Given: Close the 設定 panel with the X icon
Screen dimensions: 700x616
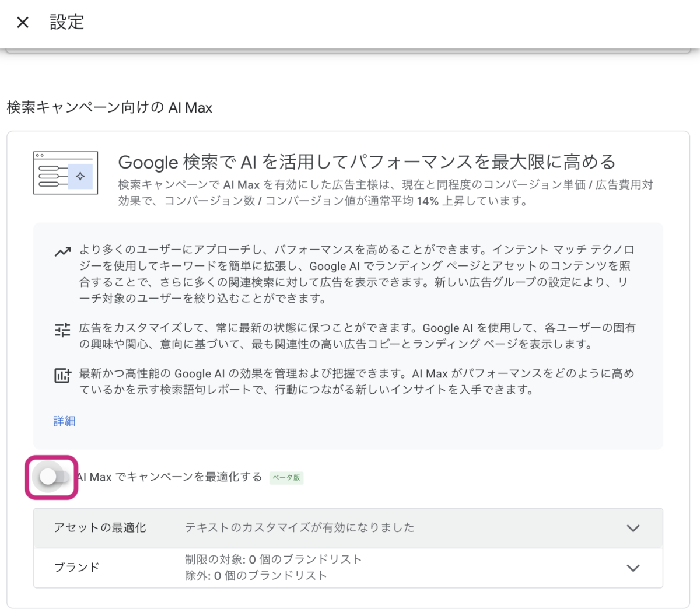Looking at the screenshot, I should (23, 23).
